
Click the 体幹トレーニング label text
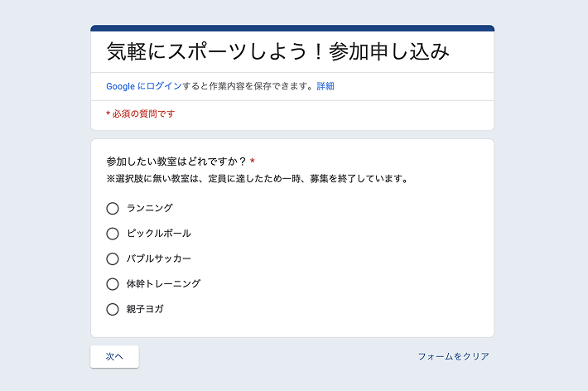[x=163, y=284]
